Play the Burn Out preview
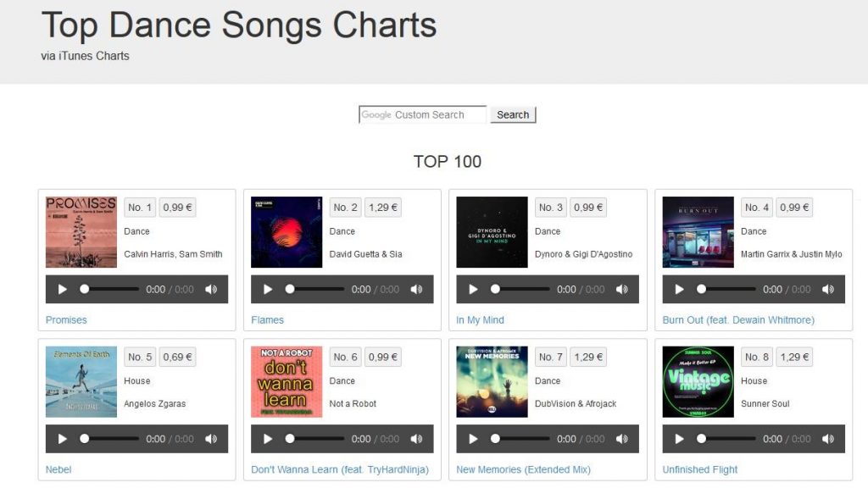868x488 pixels. [x=679, y=290]
